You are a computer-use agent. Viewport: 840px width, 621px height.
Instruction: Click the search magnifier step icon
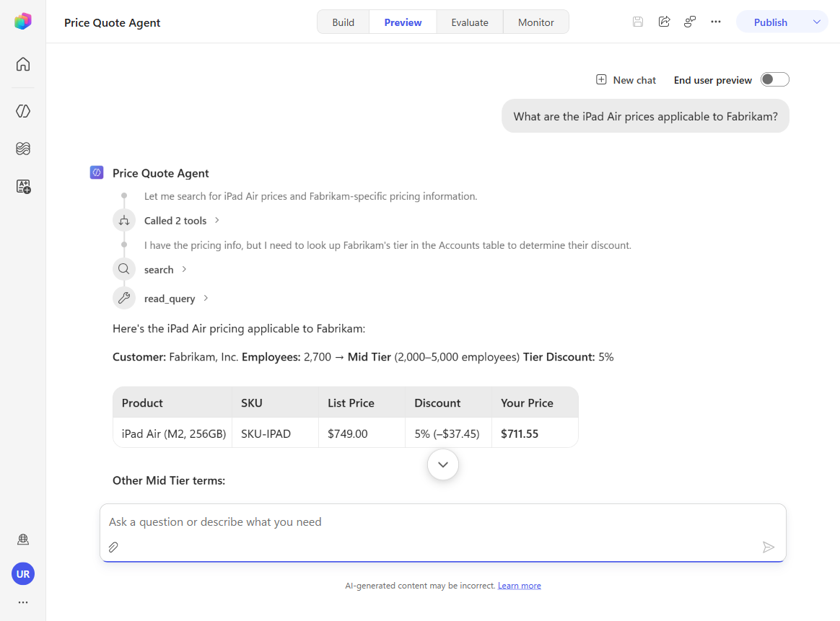(x=123, y=269)
